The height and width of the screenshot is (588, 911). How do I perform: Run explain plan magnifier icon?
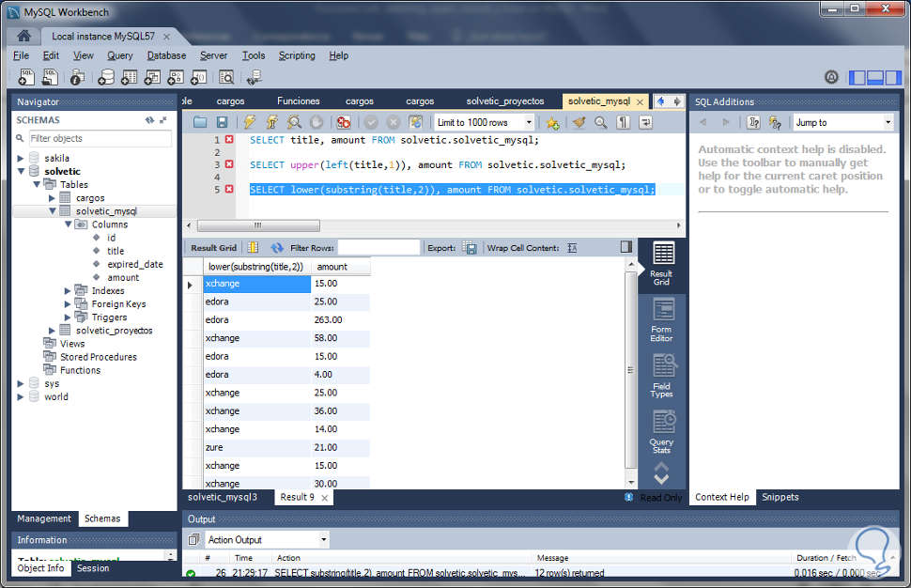click(294, 122)
